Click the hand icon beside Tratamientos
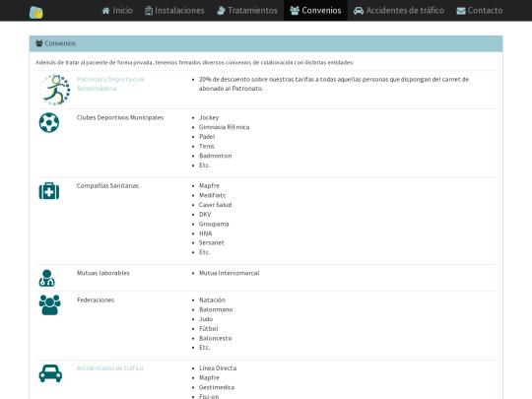This screenshot has width=532, height=399. click(221, 11)
